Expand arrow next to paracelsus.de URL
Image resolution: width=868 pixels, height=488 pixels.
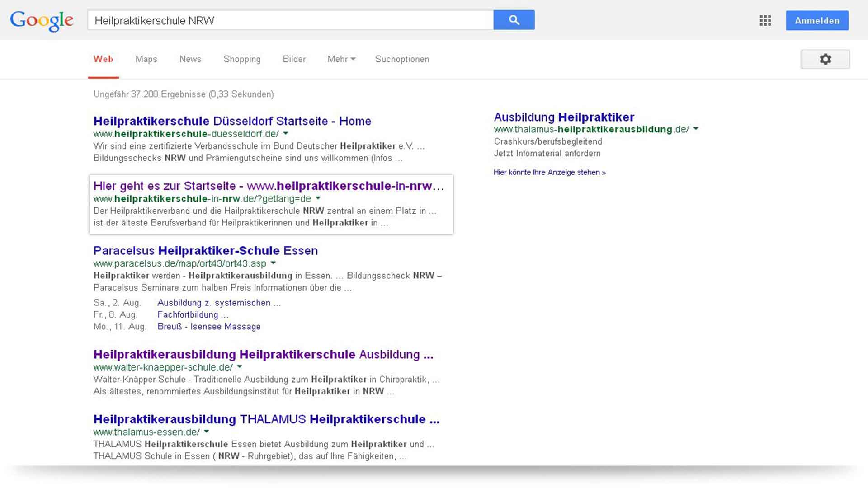coord(273,263)
